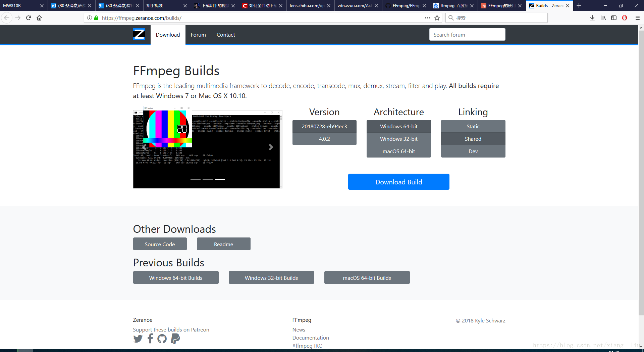This screenshot has height=352, width=644.
Task: Click the green padlock security icon
Action: pyautogui.click(x=96, y=18)
